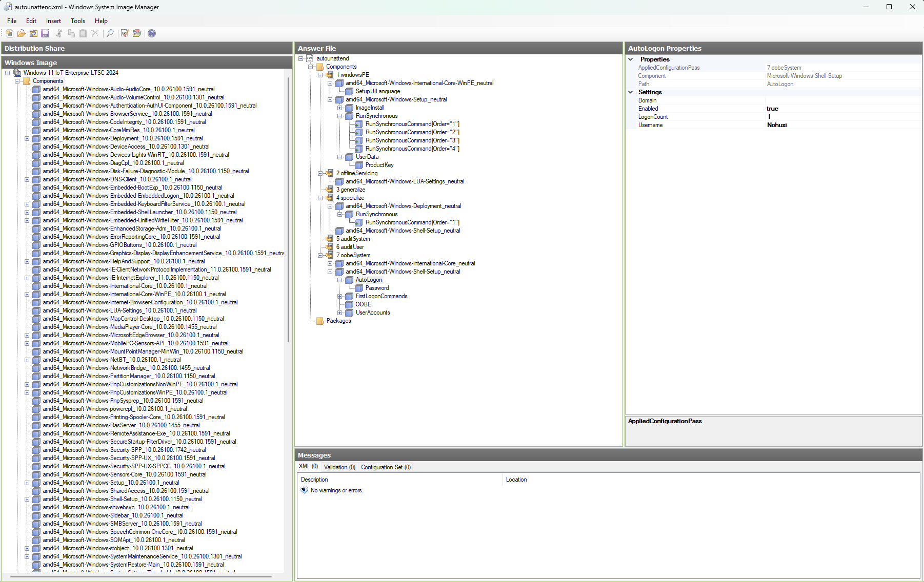
Task: Click the Location column header
Action: click(x=711, y=480)
